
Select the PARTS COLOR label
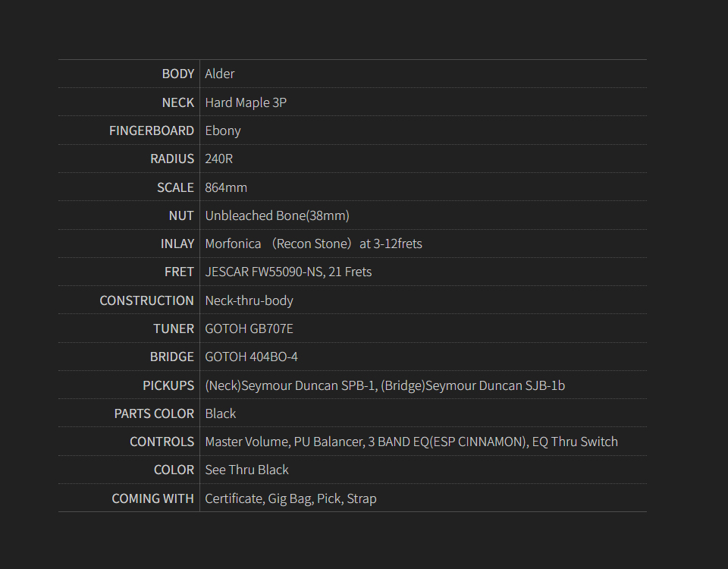click(154, 413)
